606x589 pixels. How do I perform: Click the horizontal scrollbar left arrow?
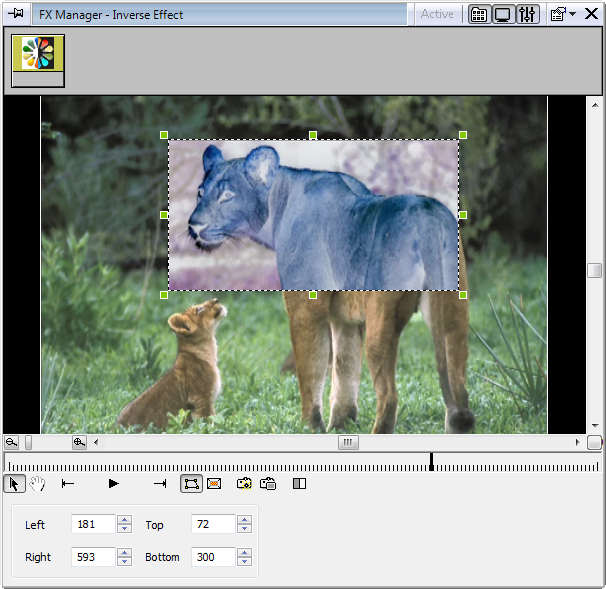click(x=96, y=442)
